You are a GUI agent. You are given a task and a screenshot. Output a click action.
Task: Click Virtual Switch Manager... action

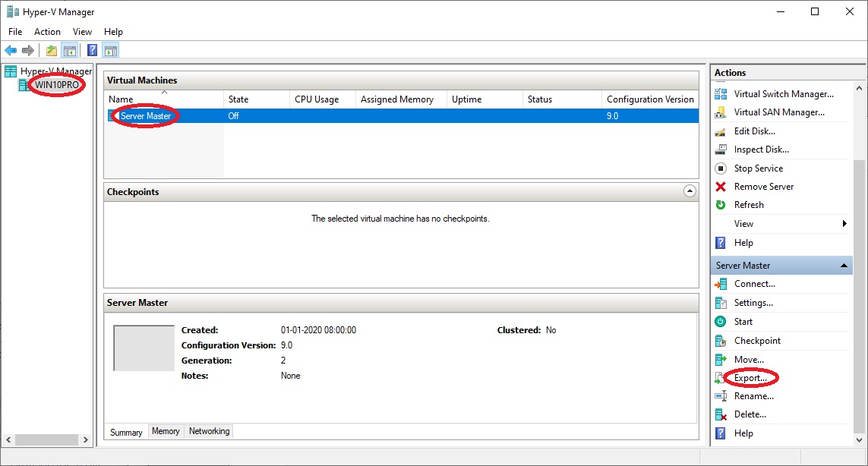click(784, 94)
